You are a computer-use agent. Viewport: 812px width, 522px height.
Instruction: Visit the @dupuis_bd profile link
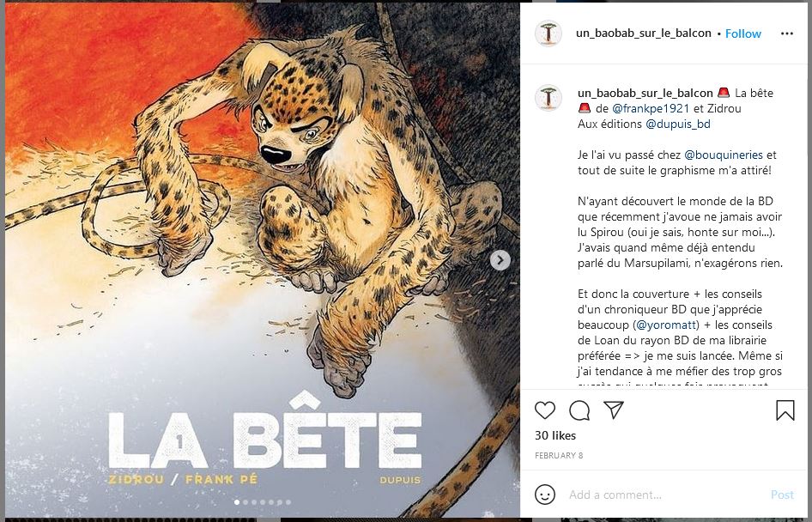[x=678, y=124]
